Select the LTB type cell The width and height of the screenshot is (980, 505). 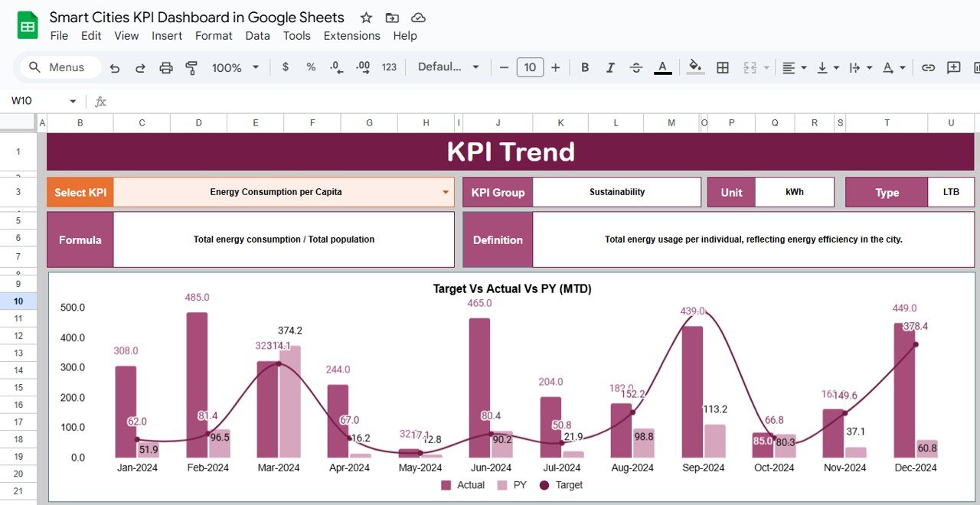[x=951, y=192]
